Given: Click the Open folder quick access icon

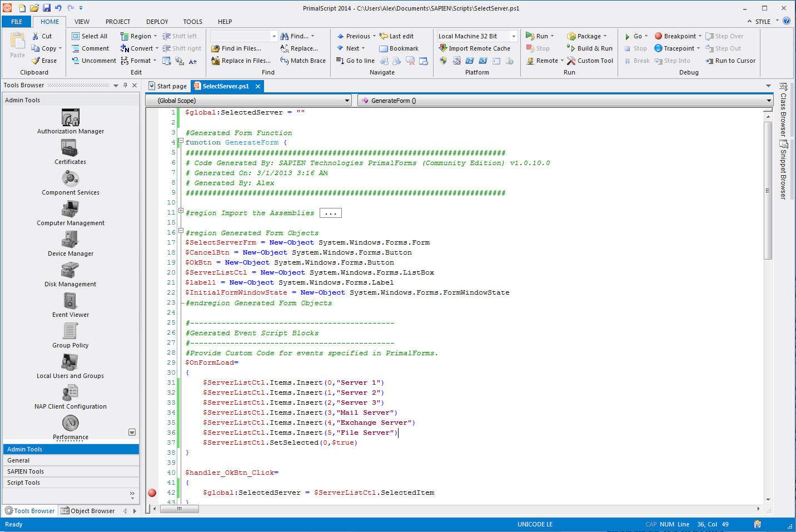Looking at the screenshot, I should click(34, 8).
